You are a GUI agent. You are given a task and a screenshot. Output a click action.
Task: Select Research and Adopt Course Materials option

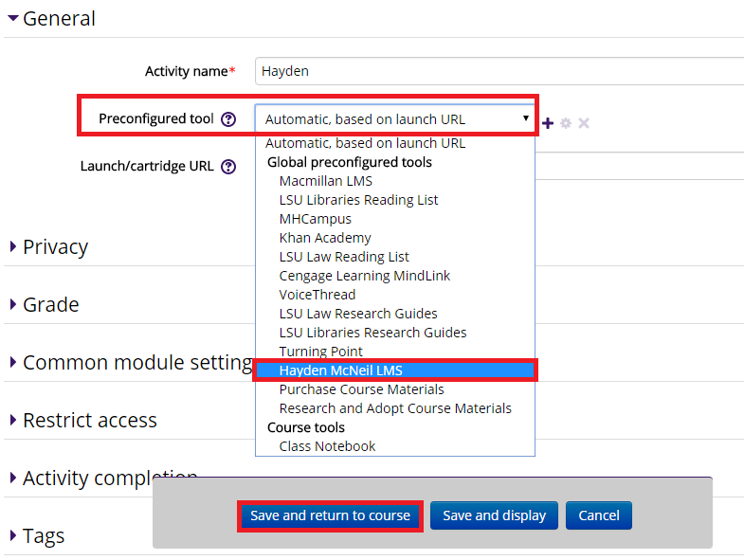395,408
